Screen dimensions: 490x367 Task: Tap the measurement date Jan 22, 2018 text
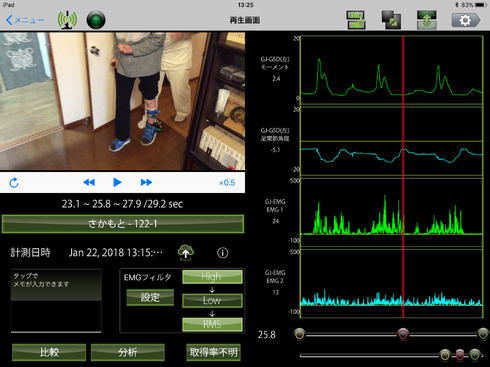tap(116, 253)
